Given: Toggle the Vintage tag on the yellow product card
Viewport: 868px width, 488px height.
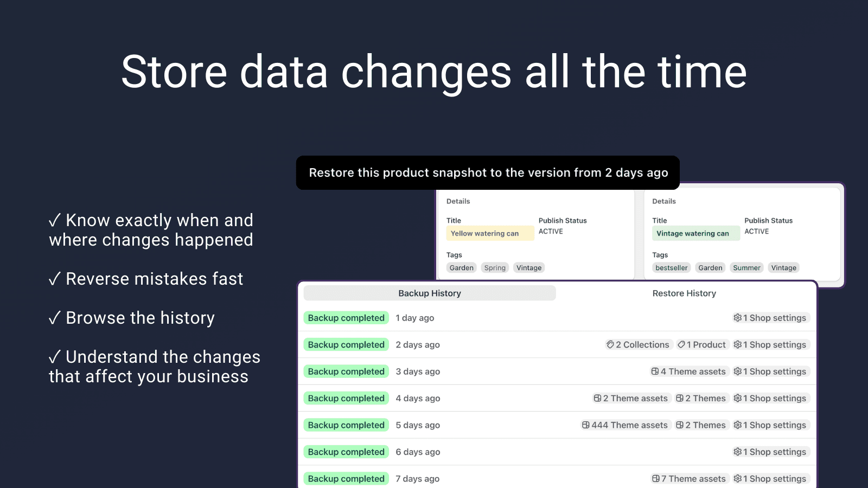Looking at the screenshot, I should click(528, 267).
